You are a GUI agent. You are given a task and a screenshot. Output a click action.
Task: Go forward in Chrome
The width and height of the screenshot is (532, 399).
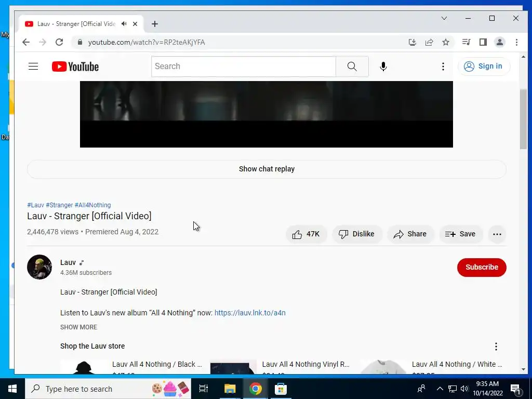43,42
